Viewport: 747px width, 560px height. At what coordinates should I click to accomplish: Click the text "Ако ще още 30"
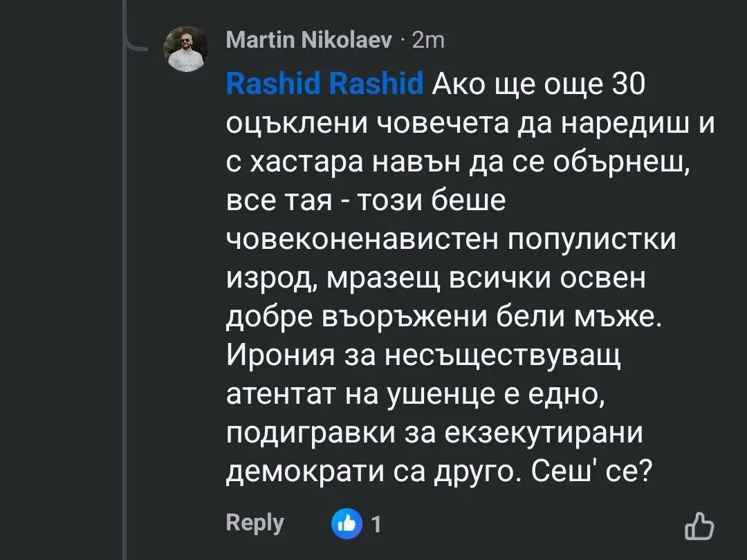pyautogui.click(x=539, y=85)
